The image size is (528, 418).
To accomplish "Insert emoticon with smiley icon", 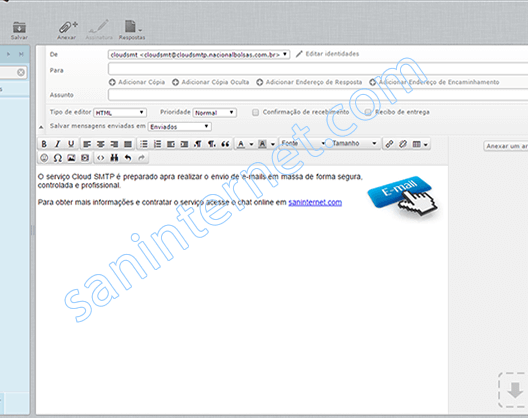I will (44, 158).
